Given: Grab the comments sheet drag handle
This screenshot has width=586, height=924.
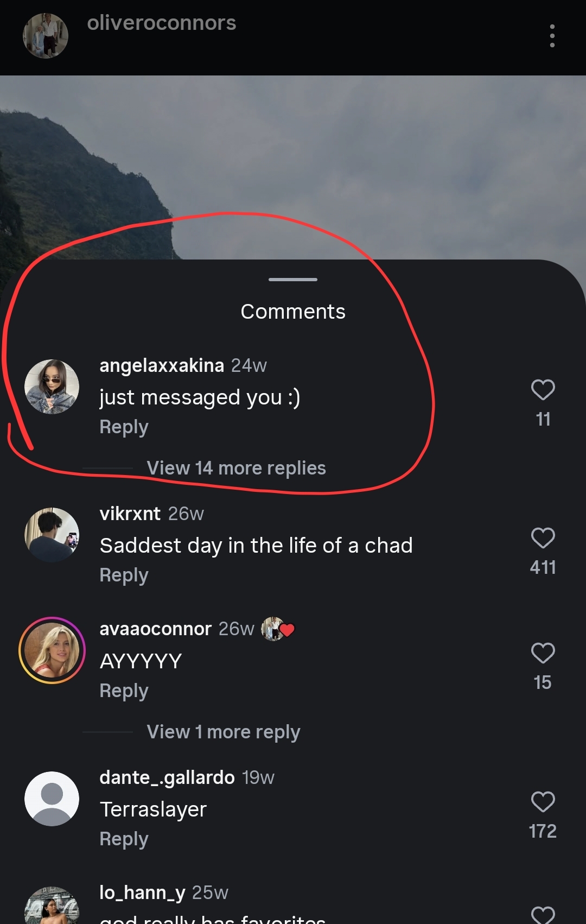Looking at the screenshot, I should tap(293, 280).
